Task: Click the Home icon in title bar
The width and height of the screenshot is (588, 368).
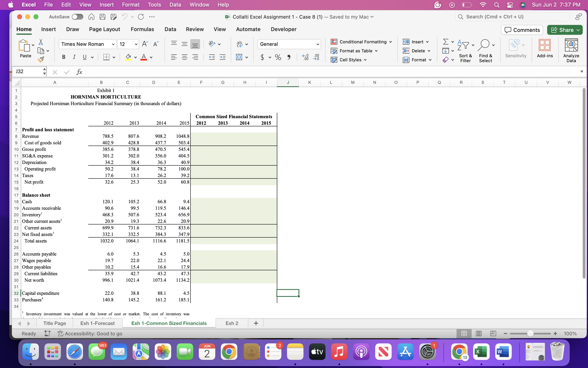Action: (x=91, y=17)
